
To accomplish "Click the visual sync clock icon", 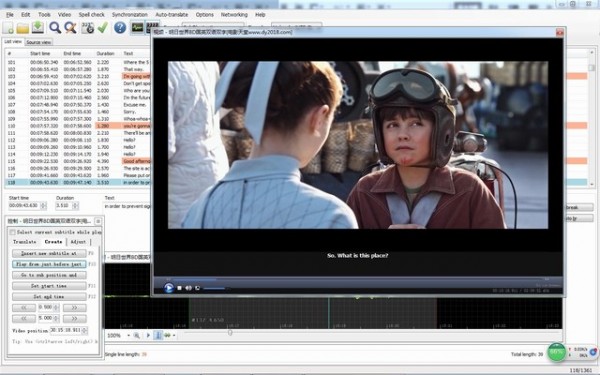I will [x=87, y=28].
